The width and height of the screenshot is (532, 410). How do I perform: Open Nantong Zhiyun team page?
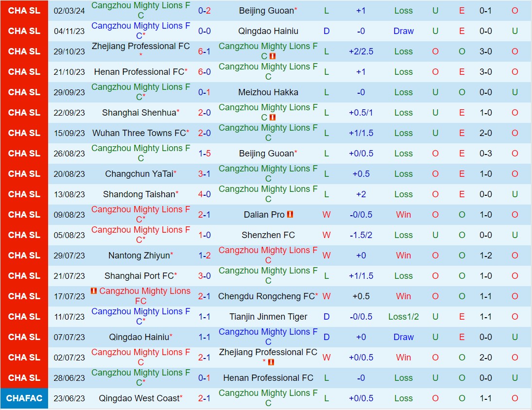139,256
